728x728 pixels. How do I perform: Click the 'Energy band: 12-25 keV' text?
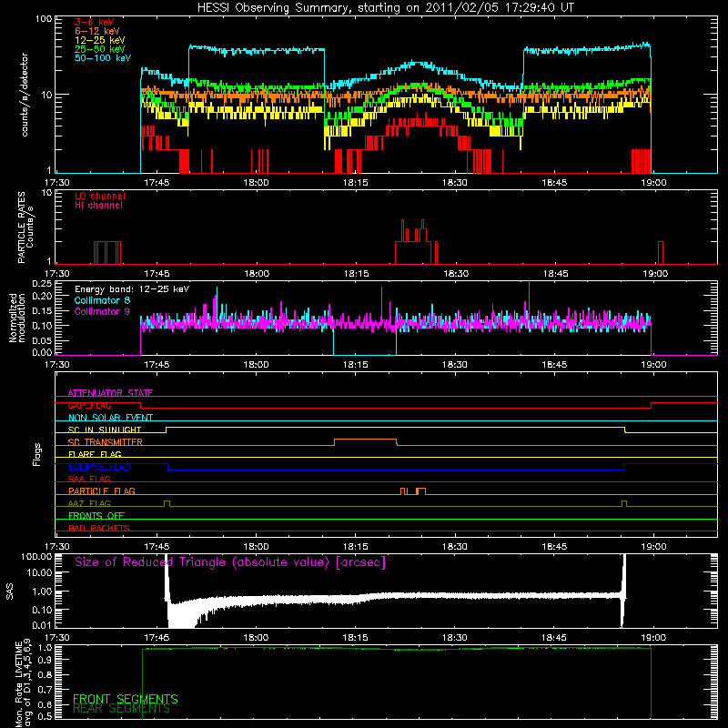pyautogui.click(x=132, y=289)
